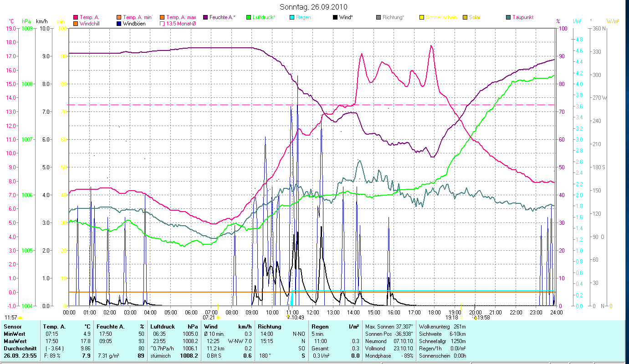Select the Gesamt: rain total label
Screen dimensions: 629x364
click(321, 348)
